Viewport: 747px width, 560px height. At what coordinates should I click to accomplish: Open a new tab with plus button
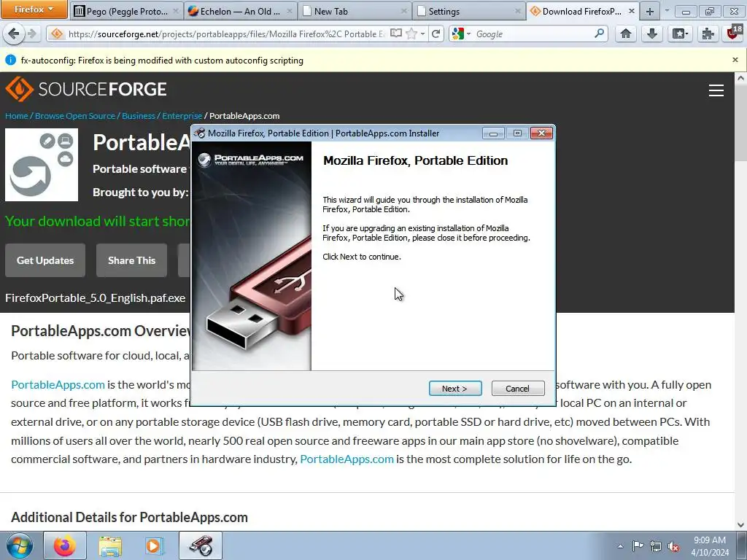(649, 12)
